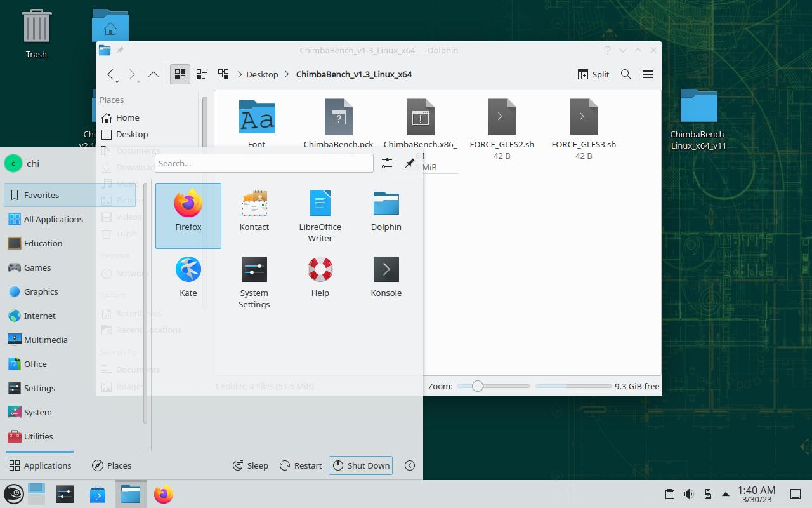This screenshot has width=812, height=508.
Task: Switch Dolphin to icons view mode
Action: click(x=180, y=74)
